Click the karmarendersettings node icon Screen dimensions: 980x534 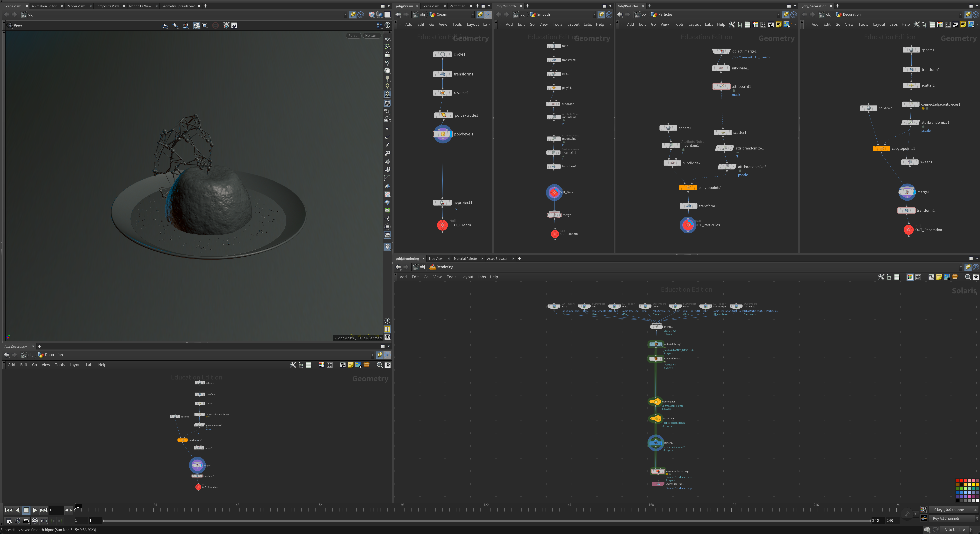click(x=657, y=471)
